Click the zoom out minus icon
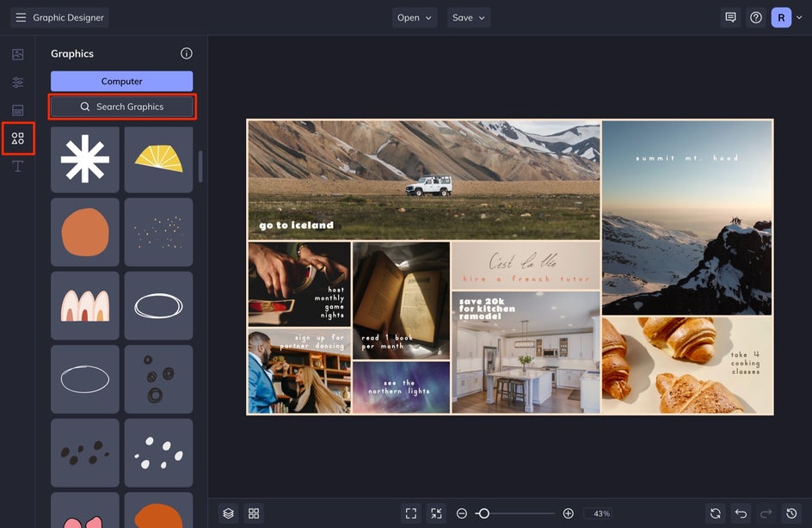 [x=461, y=513]
